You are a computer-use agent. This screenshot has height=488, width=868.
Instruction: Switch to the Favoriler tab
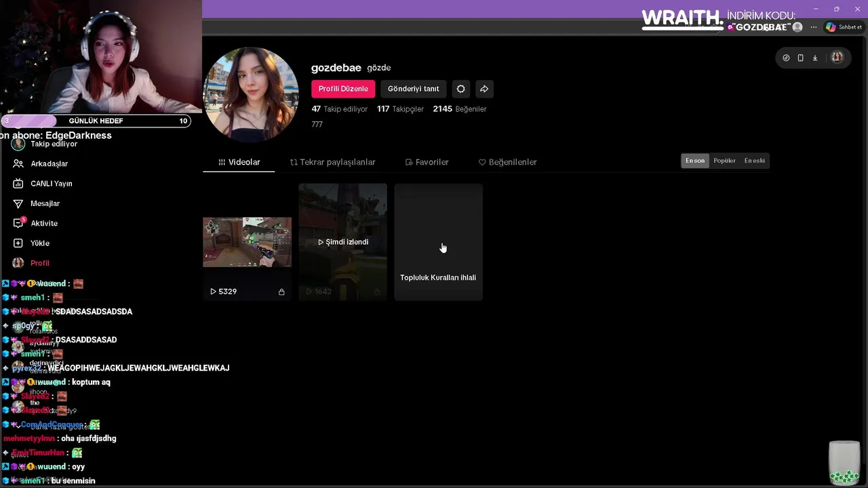click(427, 162)
